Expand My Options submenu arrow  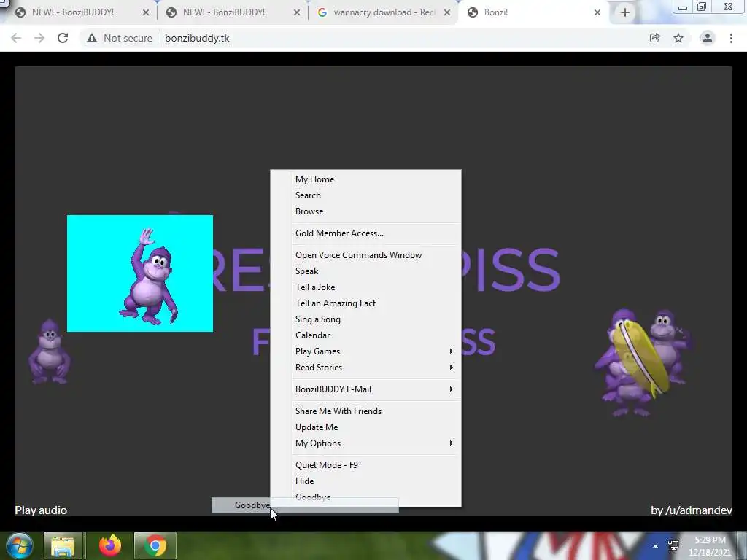tap(451, 443)
